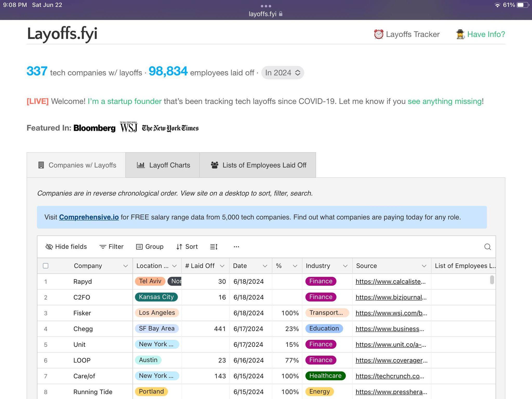Click the Energy industry tag
The image size is (532, 399).
tap(320, 392)
